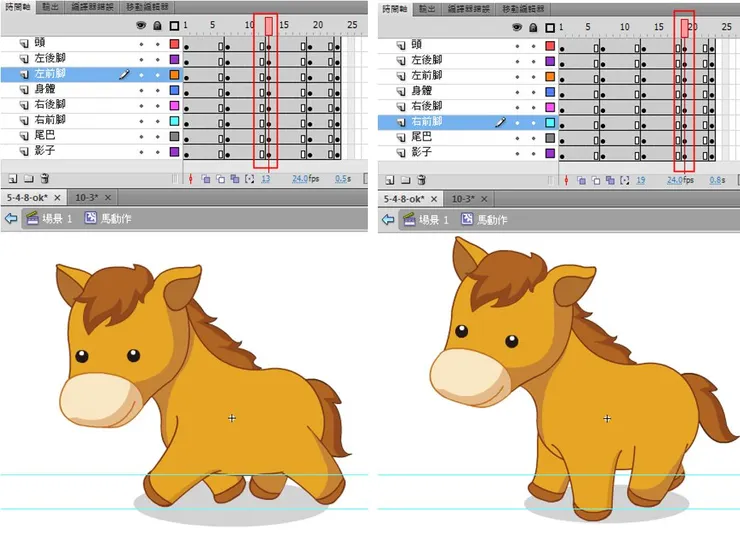Close the 5-4-8-ok* tab in left window
This screenshot has width=740, height=534.
57,198
